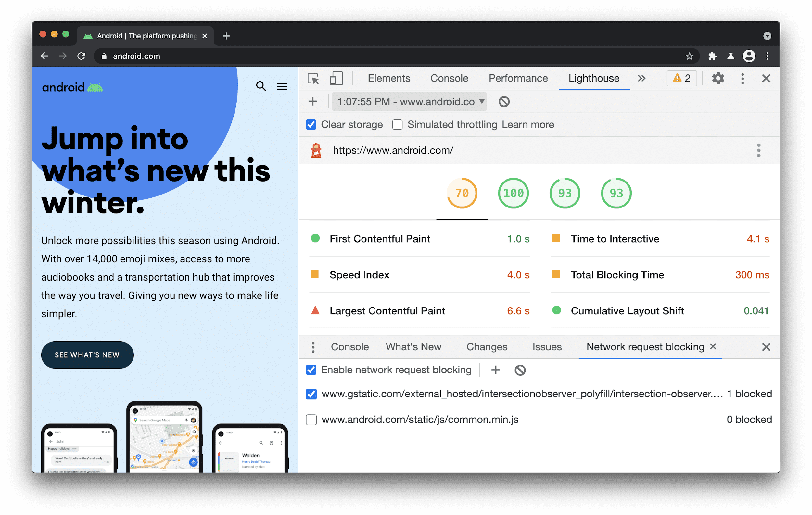Click the block network request icon
812x515 pixels.
click(520, 370)
